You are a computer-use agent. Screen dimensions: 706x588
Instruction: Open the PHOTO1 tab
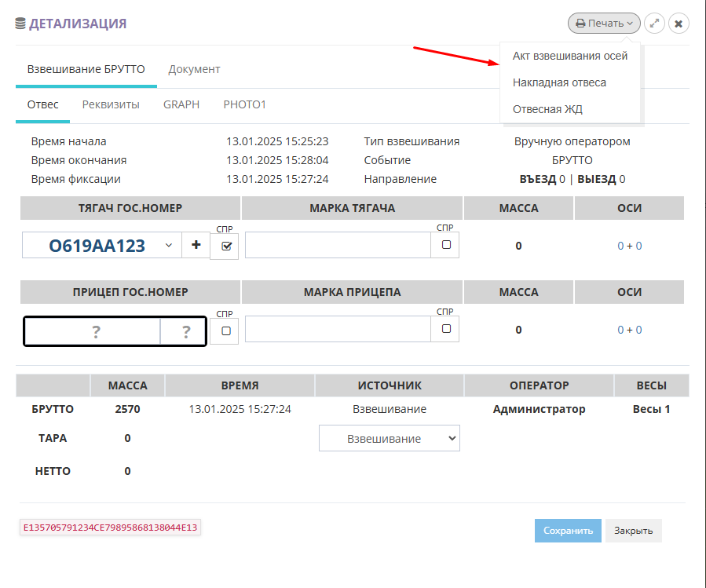(x=244, y=104)
